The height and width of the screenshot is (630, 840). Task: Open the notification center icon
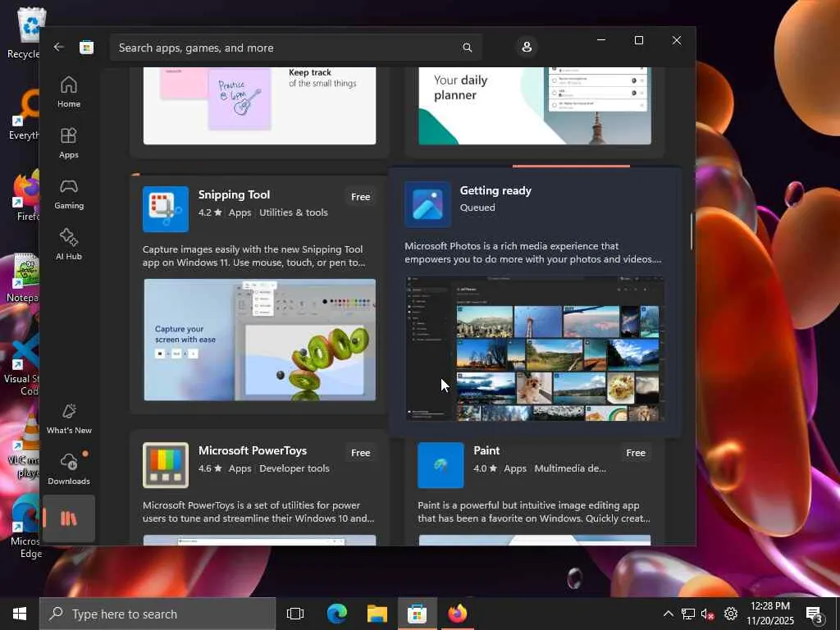click(x=815, y=614)
